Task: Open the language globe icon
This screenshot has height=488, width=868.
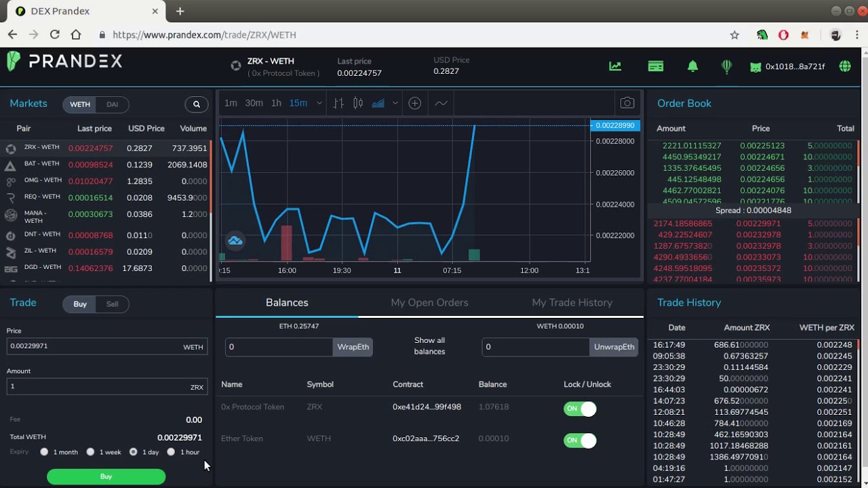Action: (845, 66)
